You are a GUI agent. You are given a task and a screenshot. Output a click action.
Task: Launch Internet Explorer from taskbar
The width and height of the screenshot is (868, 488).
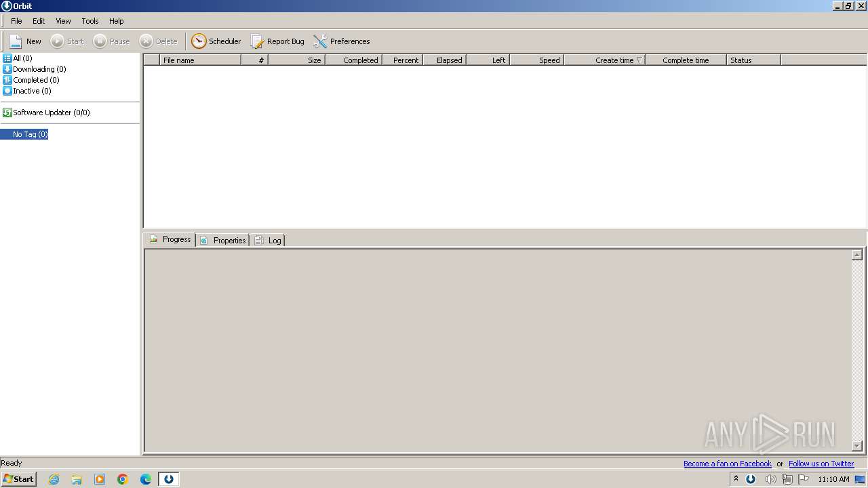coord(54,479)
